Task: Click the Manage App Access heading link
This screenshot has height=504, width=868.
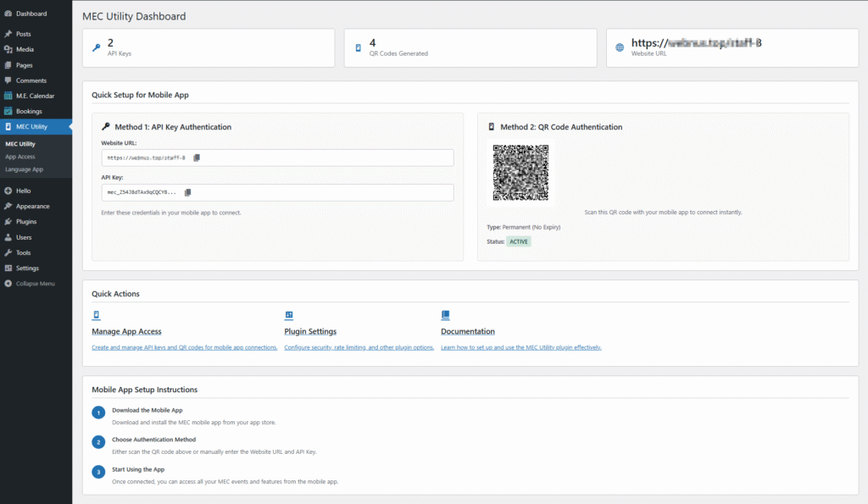Action: (x=126, y=331)
